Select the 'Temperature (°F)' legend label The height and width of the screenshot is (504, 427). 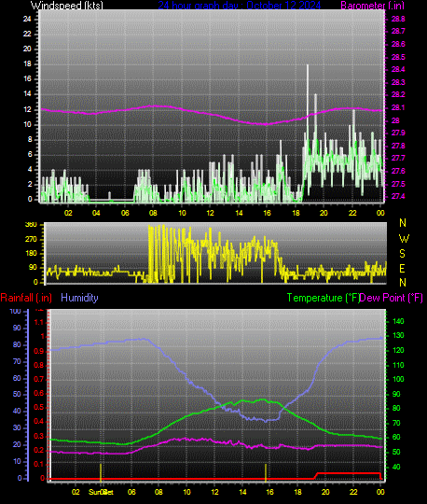click(324, 298)
